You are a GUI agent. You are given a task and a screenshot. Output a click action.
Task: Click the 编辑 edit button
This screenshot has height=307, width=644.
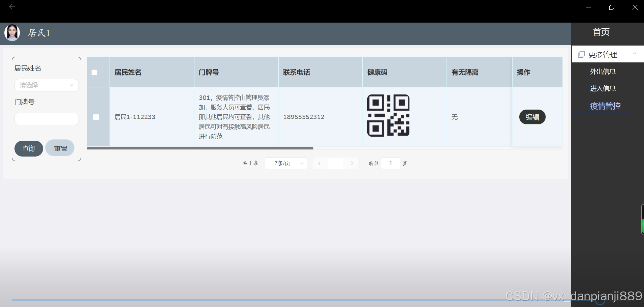pos(532,117)
